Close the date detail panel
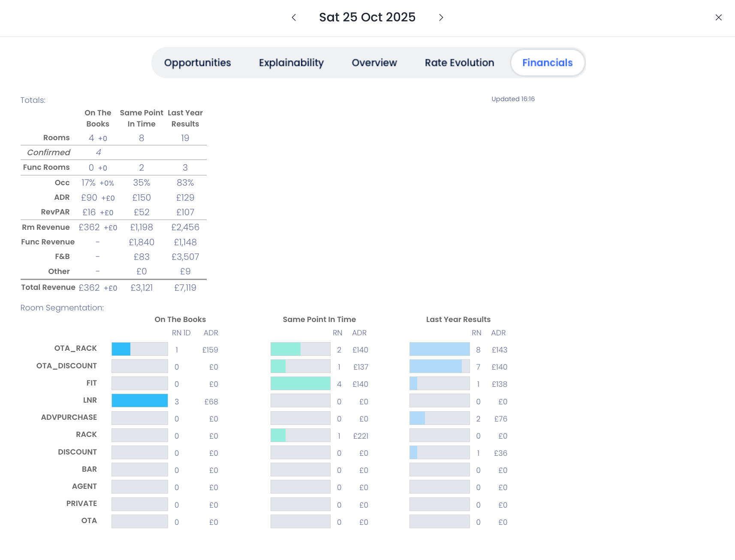The height and width of the screenshot is (560, 735). point(718,18)
